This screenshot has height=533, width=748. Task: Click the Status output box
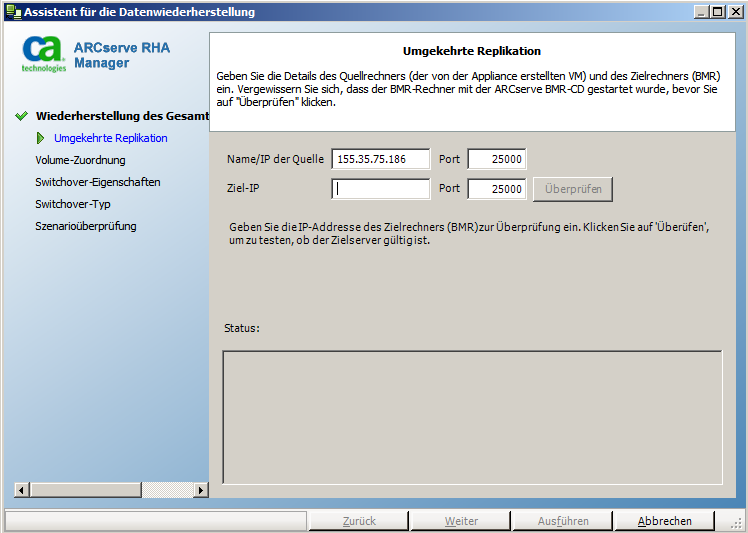coord(472,418)
